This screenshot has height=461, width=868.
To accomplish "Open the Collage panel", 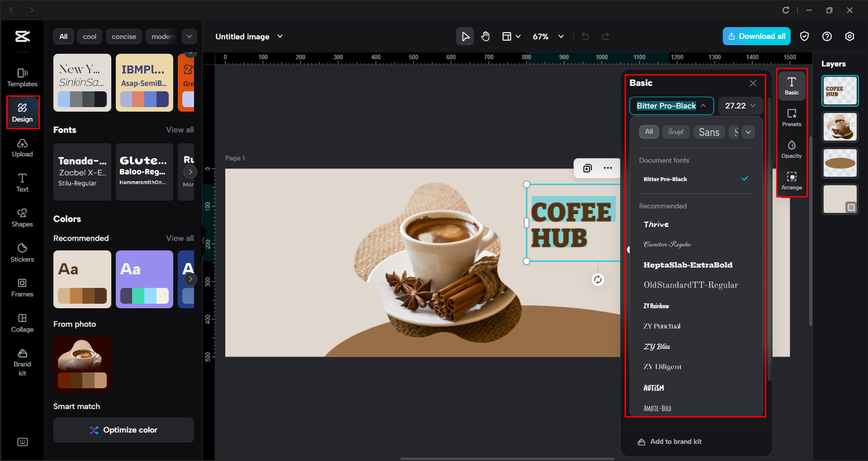I will 22,323.
